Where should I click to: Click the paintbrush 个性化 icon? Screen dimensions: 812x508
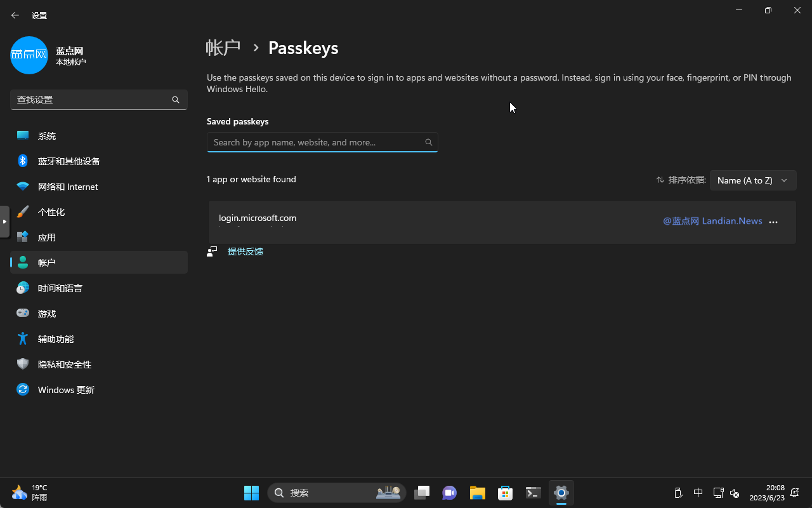click(x=23, y=211)
